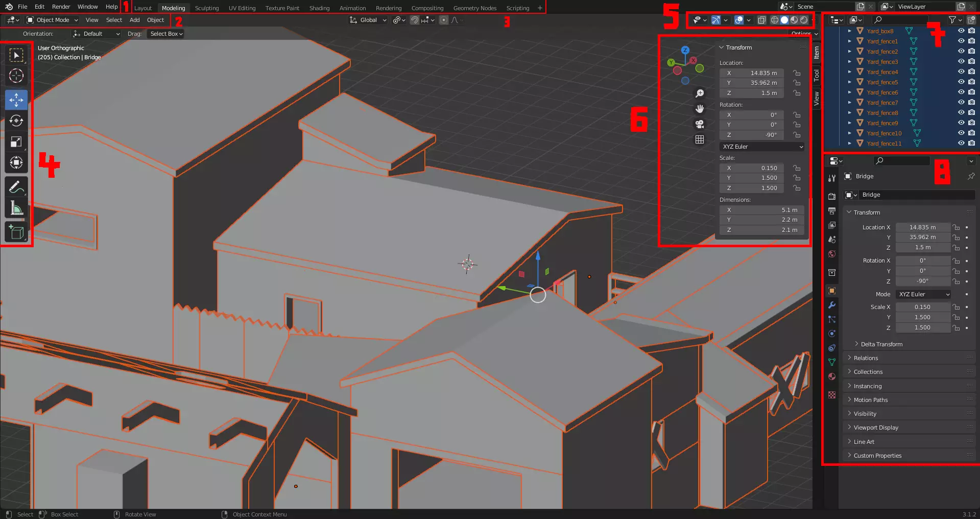Open Material properties tab icon
The width and height of the screenshot is (980, 519).
832,376
